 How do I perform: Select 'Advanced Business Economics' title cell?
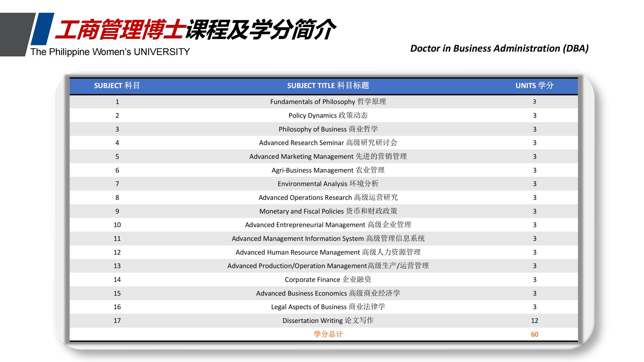click(328, 293)
